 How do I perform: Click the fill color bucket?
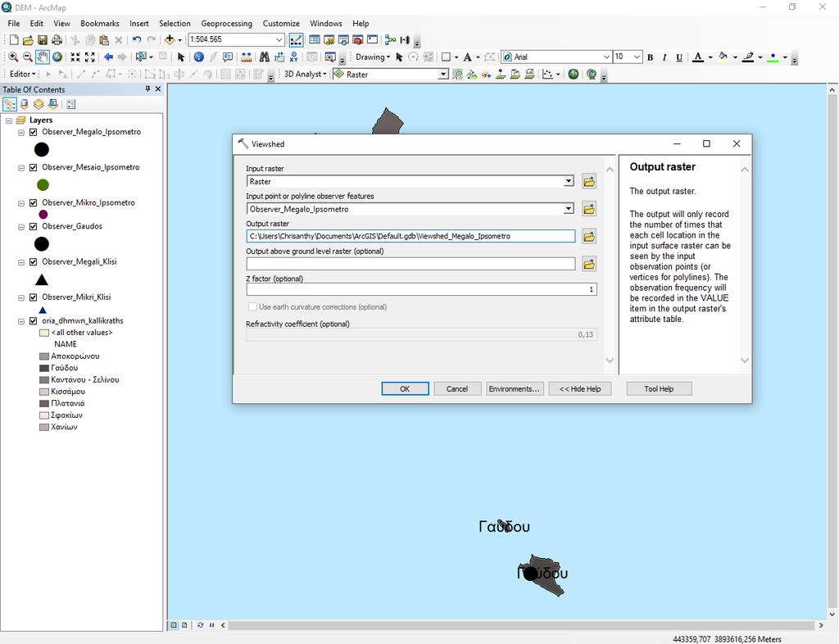click(x=723, y=57)
